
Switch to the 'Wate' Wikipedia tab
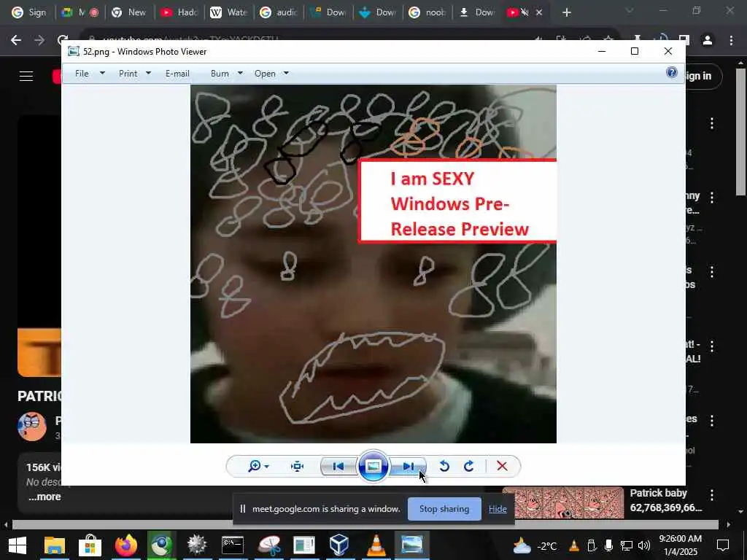(x=229, y=12)
